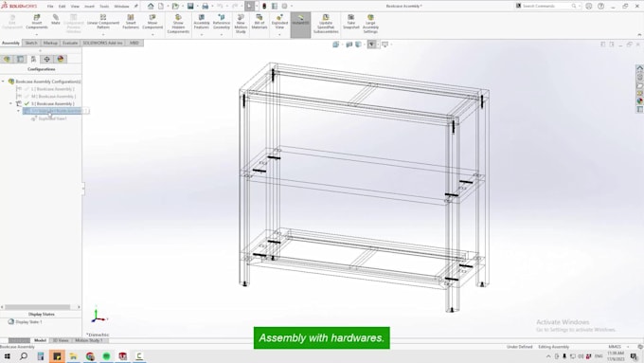This screenshot has height=363, width=644.
Task: Open the Windows Start menu
Action: pyautogui.click(x=7, y=356)
